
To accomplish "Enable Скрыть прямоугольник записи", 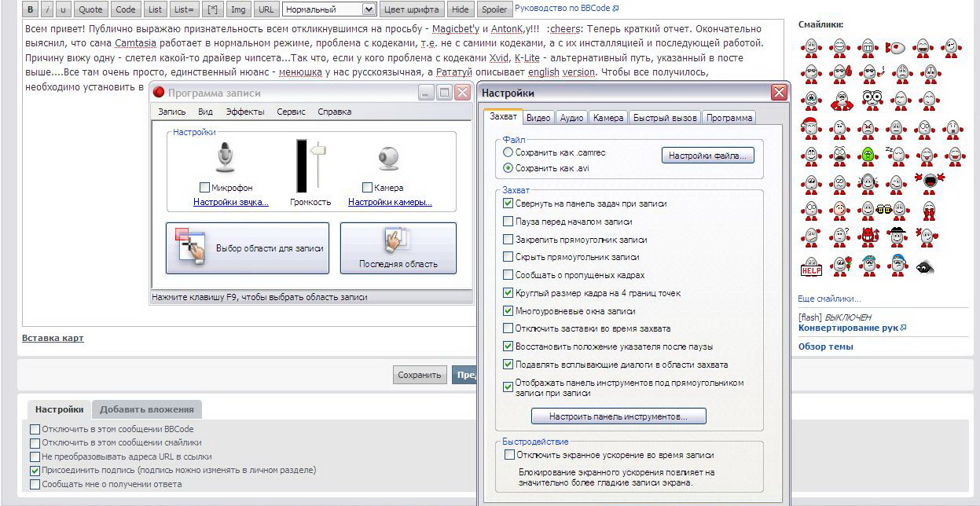I will click(x=508, y=257).
